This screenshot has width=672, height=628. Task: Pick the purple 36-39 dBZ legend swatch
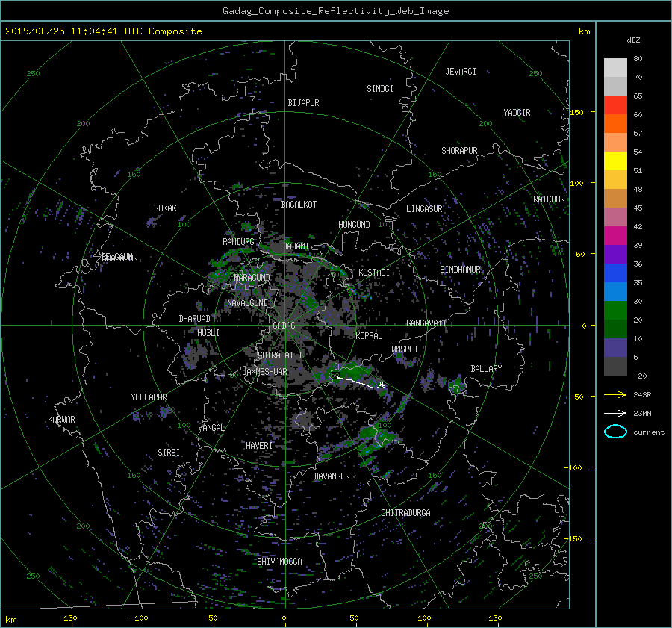[x=615, y=255]
